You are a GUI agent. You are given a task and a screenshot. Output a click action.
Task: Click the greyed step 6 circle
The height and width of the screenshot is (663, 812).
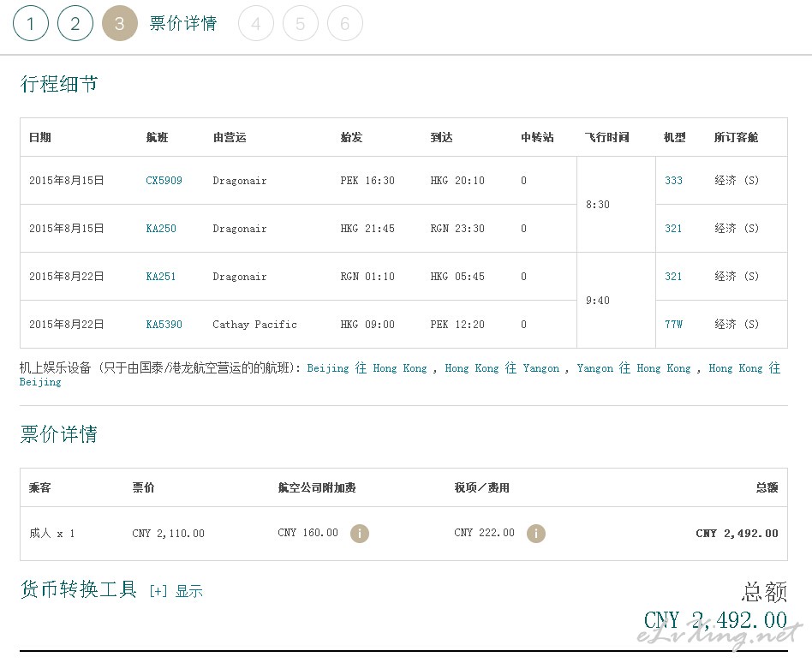[345, 23]
